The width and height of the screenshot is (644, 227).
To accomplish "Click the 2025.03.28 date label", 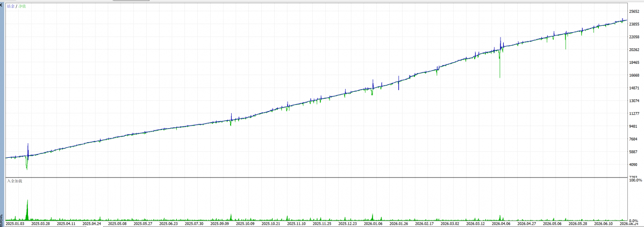I will coord(40,224).
